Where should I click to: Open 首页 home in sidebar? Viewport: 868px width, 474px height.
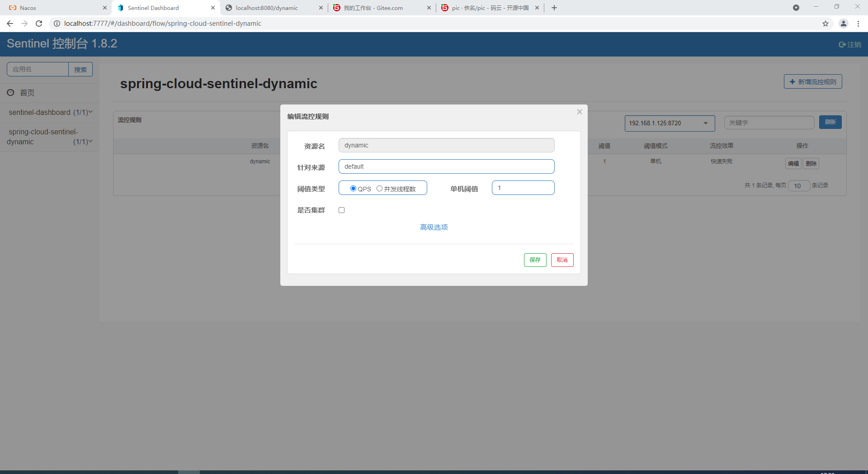27,93
